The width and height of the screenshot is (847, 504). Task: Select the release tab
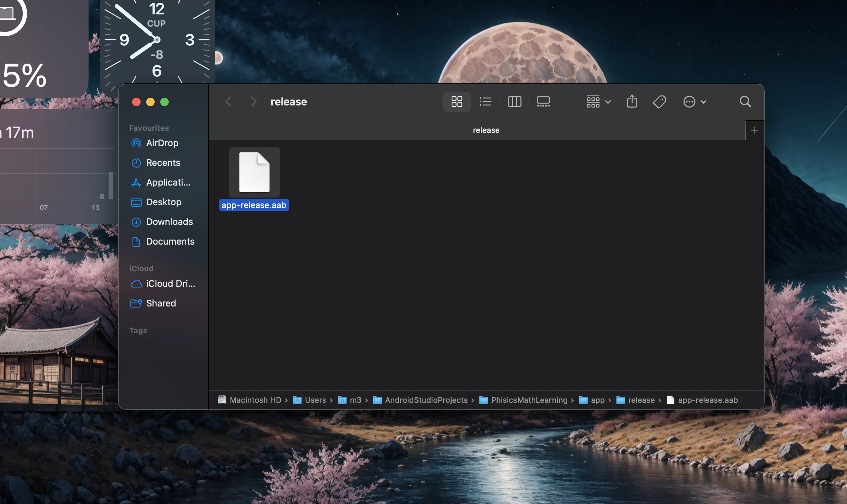click(477, 130)
